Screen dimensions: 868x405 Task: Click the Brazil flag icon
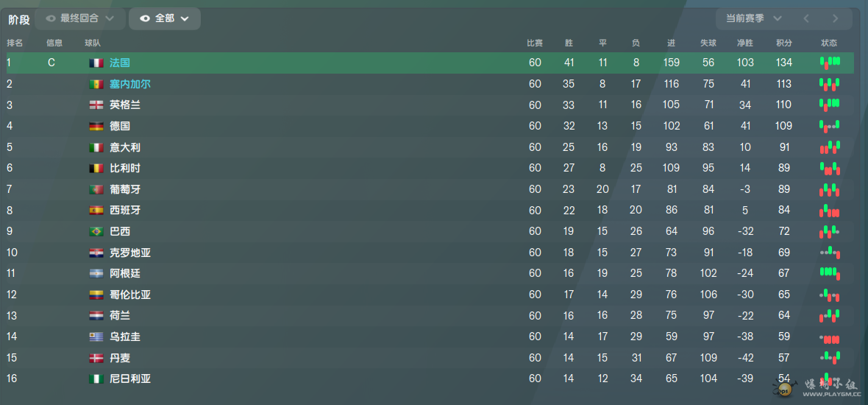click(96, 232)
